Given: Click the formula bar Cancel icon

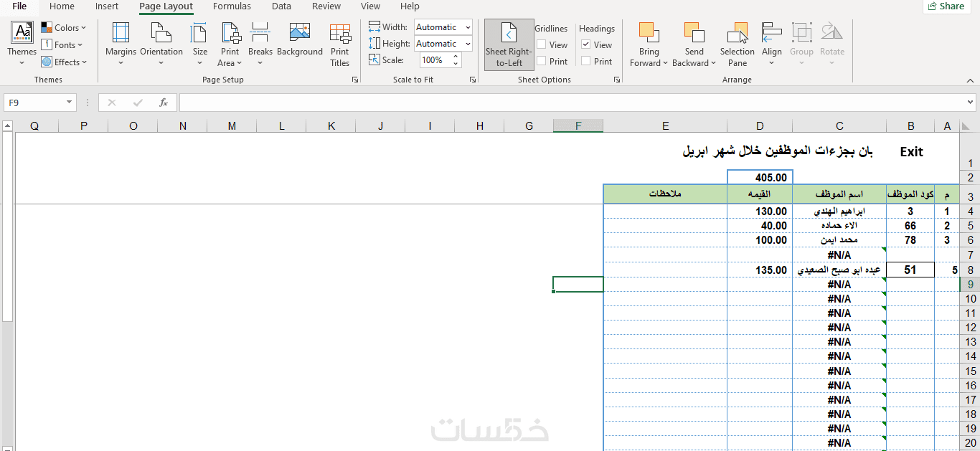Looking at the screenshot, I should 112,103.
